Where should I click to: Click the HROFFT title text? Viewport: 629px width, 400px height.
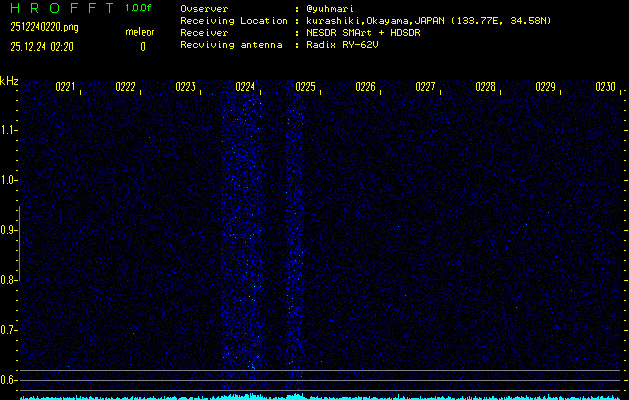[63, 8]
